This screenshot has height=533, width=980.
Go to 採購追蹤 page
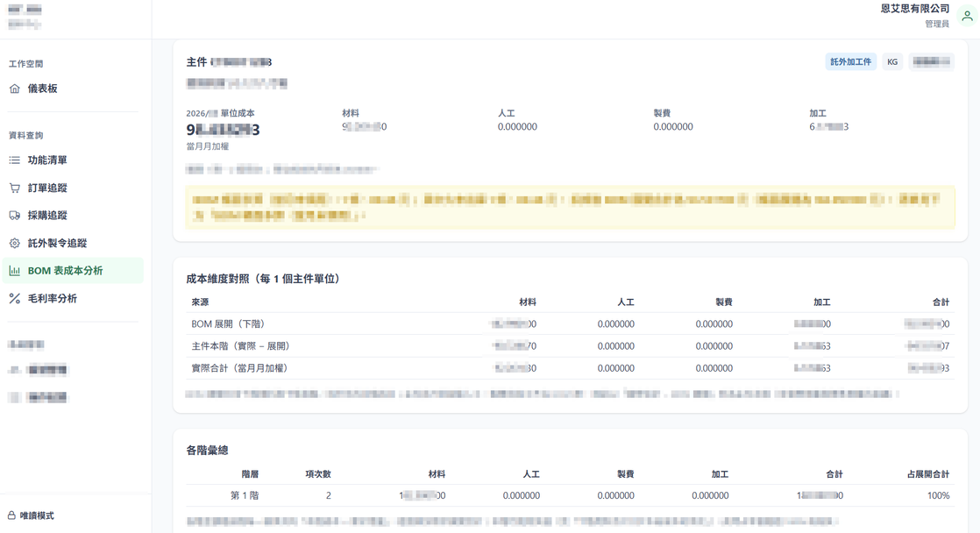pyautogui.click(x=73, y=216)
